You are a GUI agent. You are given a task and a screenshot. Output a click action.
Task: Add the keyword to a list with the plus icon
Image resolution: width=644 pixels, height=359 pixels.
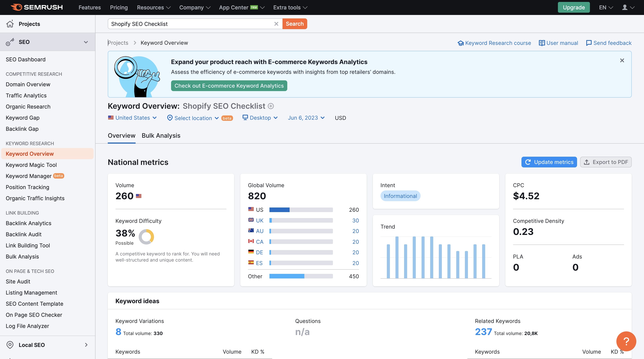[x=271, y=106]
